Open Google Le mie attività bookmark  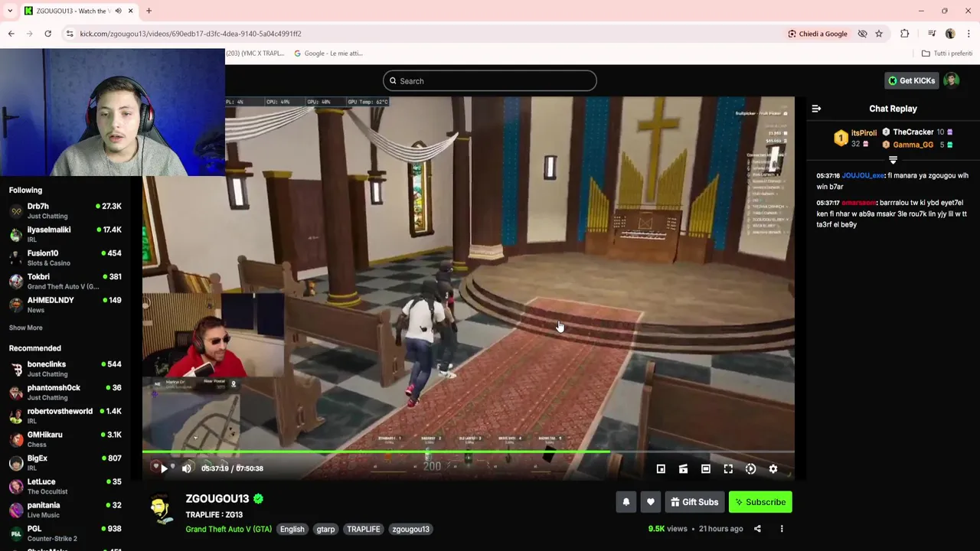(x=328, y=54)
